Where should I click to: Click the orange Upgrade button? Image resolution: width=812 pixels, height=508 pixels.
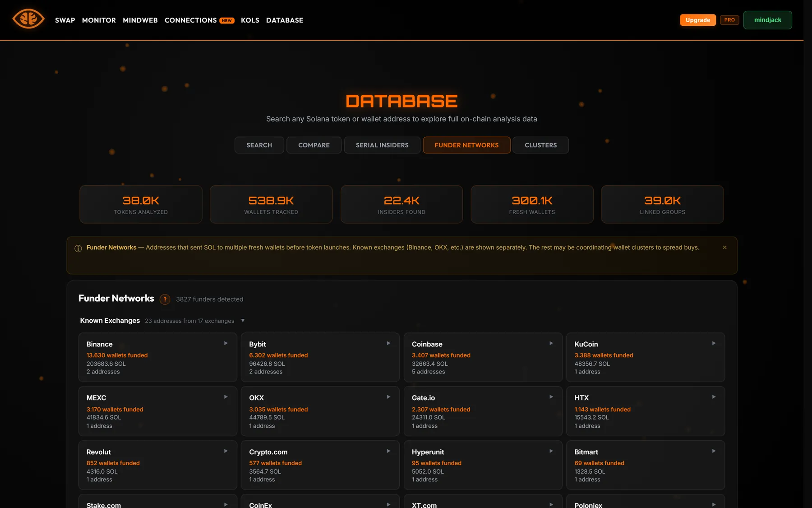(x=698, y=20)
